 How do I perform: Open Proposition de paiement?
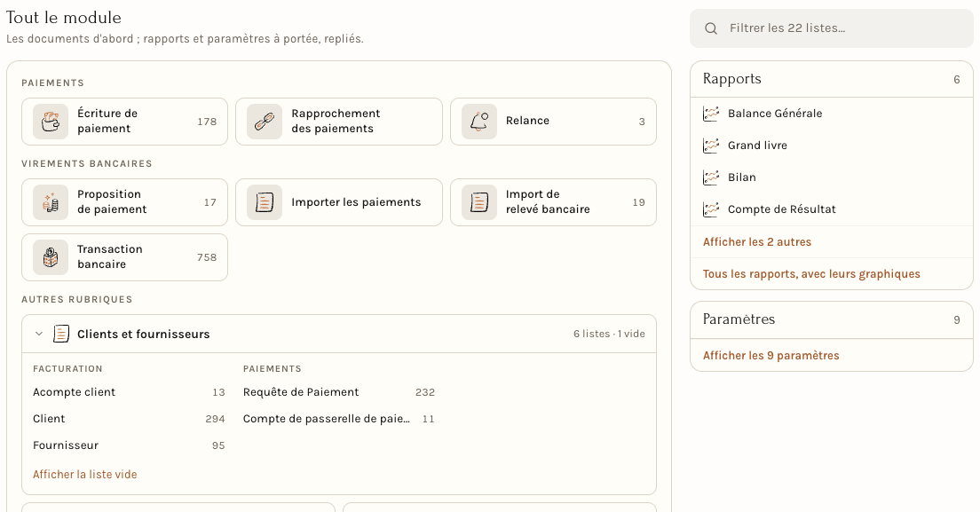click(x=125, y=202)
